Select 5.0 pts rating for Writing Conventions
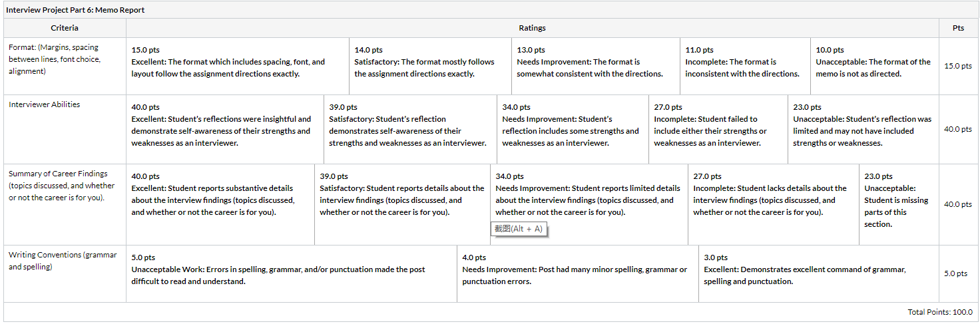The height and width of the screenshot is (324, 980). coord(292,274)
